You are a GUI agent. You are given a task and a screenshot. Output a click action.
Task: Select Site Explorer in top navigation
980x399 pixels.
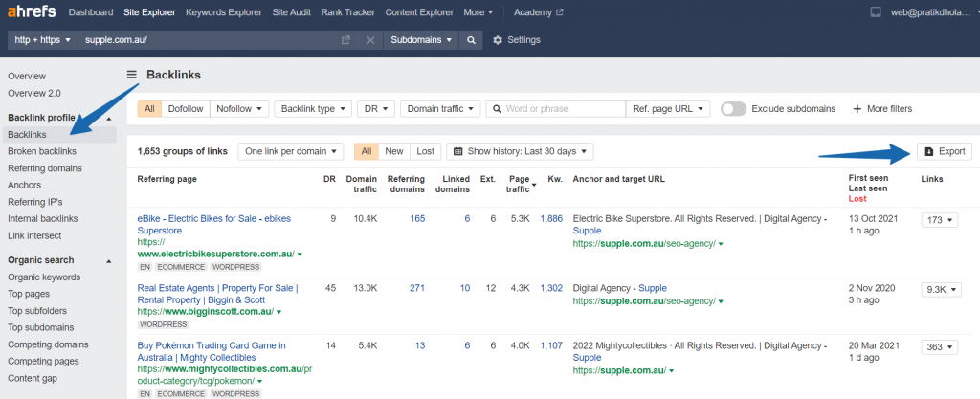pyautogui.click(x=149, y=11)
